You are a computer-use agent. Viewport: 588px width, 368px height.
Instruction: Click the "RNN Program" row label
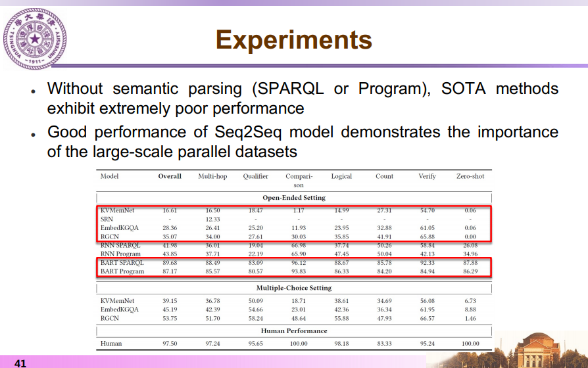120,253
